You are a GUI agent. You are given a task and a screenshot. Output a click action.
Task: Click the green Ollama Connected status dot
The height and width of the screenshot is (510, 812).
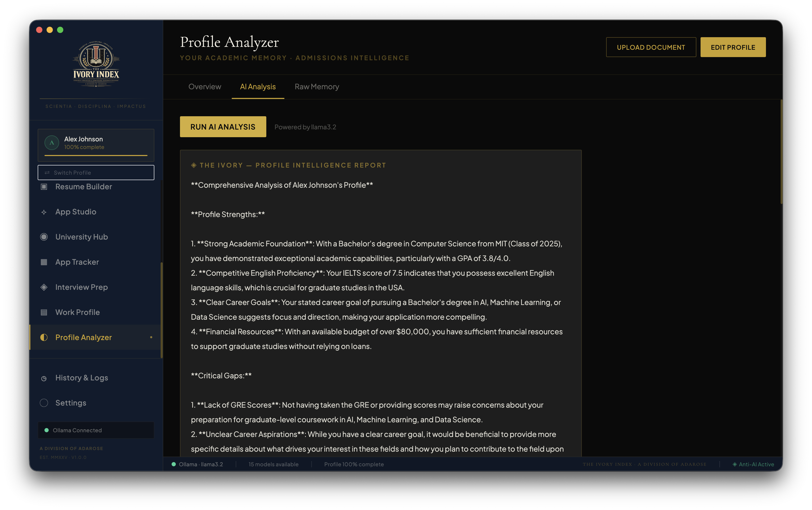(x=47, y=430)
